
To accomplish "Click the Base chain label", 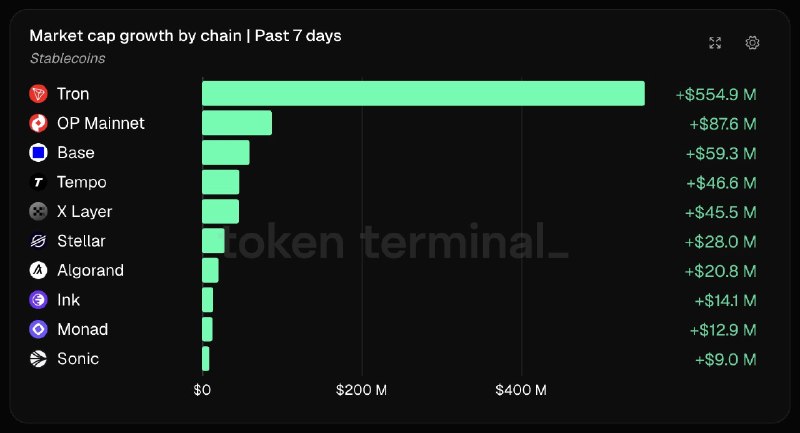I will pos(76,152).
